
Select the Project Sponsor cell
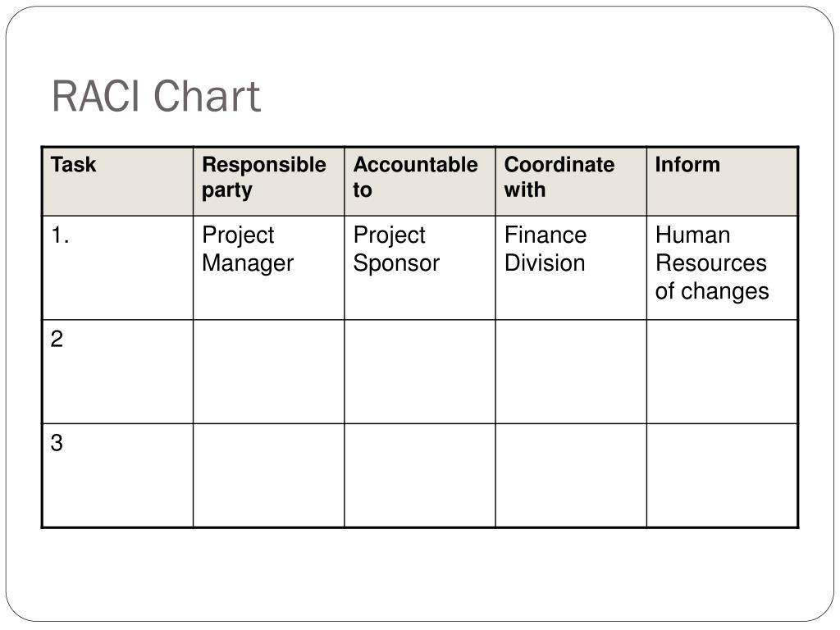pos(419,268)
